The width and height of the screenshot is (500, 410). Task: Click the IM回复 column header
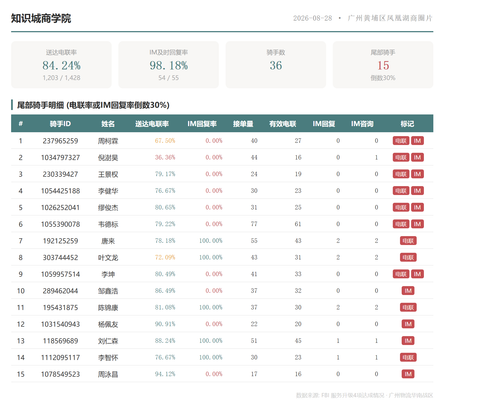(324, 124)
